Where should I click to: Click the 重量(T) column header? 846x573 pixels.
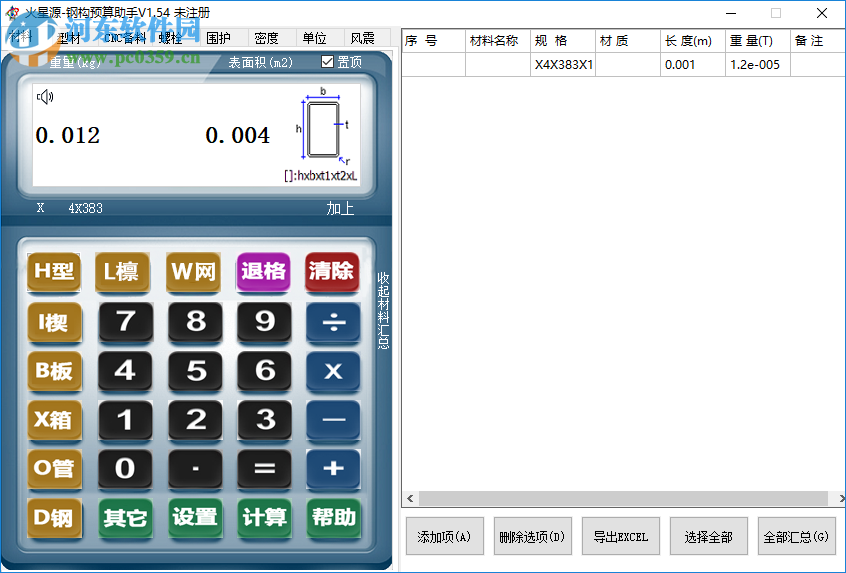pyautogui.click(x=758, y=40)
